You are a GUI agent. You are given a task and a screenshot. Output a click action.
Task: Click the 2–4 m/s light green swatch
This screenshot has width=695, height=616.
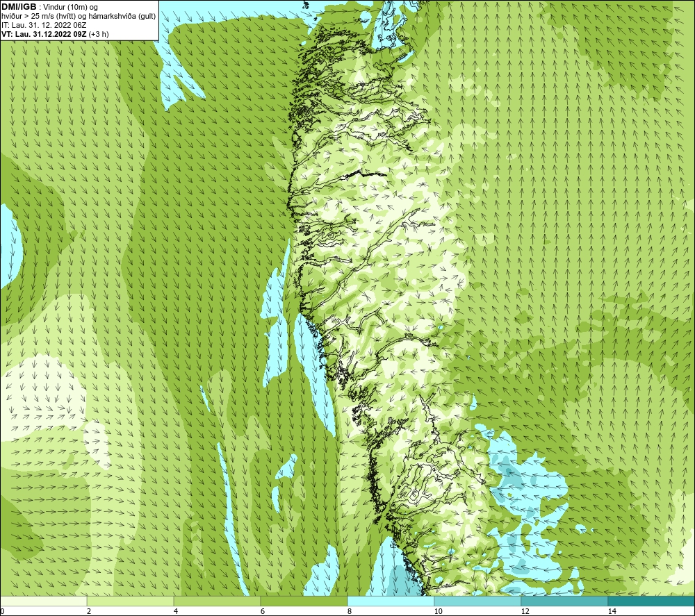131,601
